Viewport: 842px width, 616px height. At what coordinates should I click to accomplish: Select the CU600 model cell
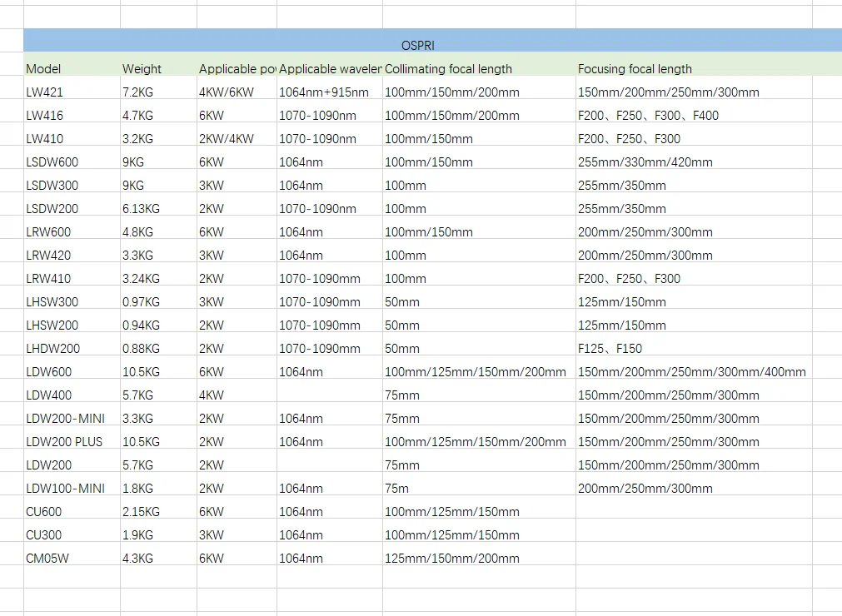click(x=72, y=507)
